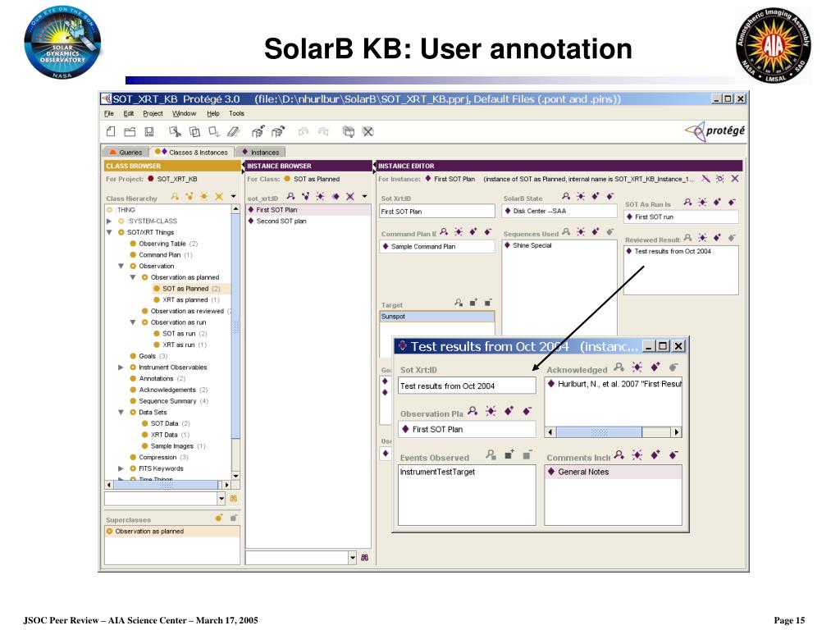
Task: Click the Protégé logo in toolbar
Action: click(x=714, y=130)
